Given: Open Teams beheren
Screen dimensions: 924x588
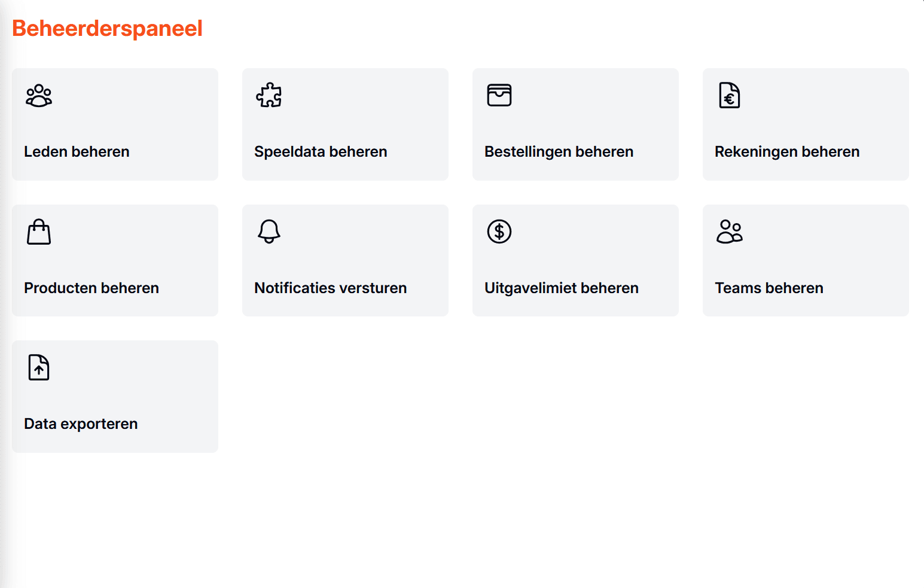Looking at the screenshot, I should [769, 288].
